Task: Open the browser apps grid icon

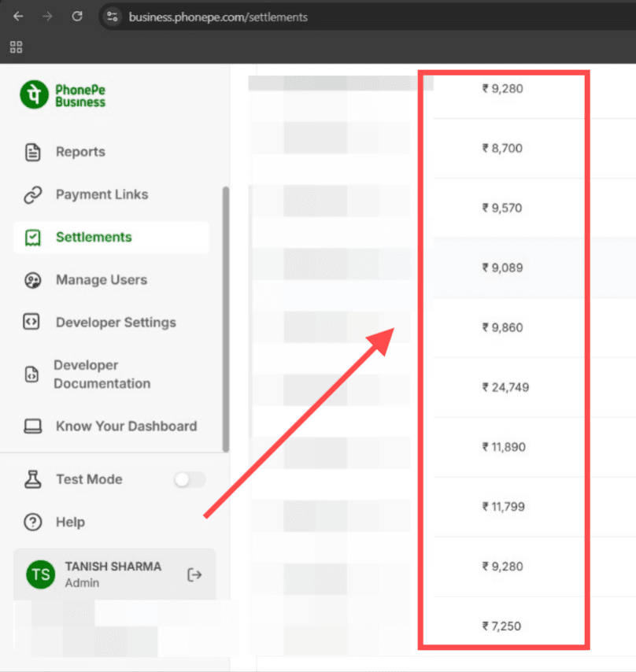Action: coord(16,47)
